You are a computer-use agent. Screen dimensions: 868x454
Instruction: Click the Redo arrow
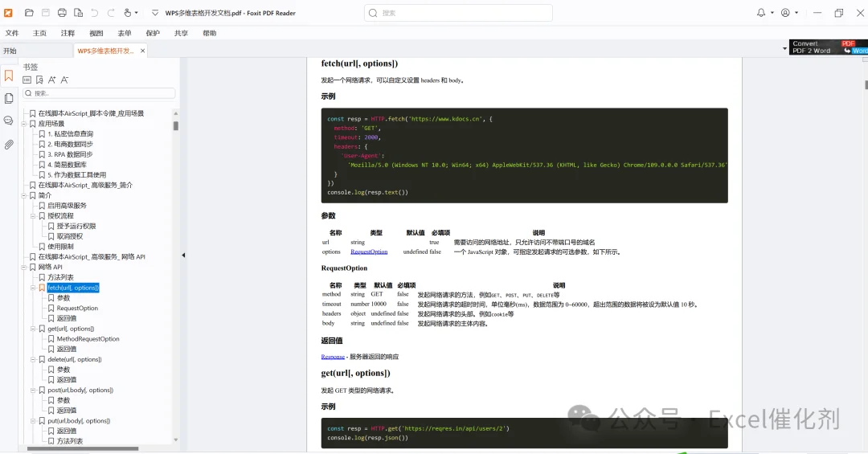point(111,13)
